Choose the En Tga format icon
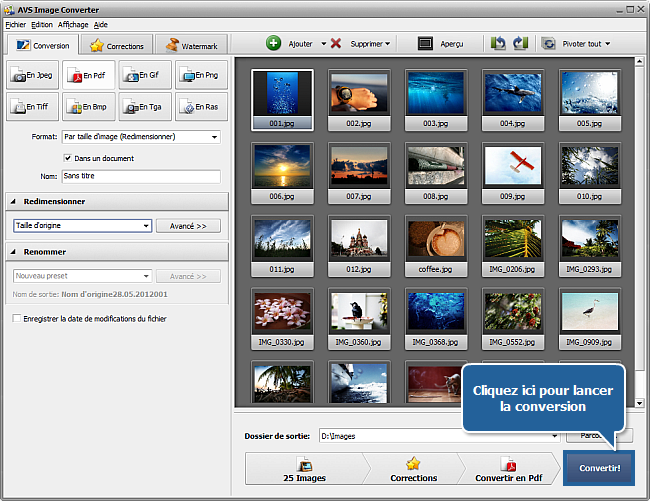The image size is (651, 502). [145, 105]
